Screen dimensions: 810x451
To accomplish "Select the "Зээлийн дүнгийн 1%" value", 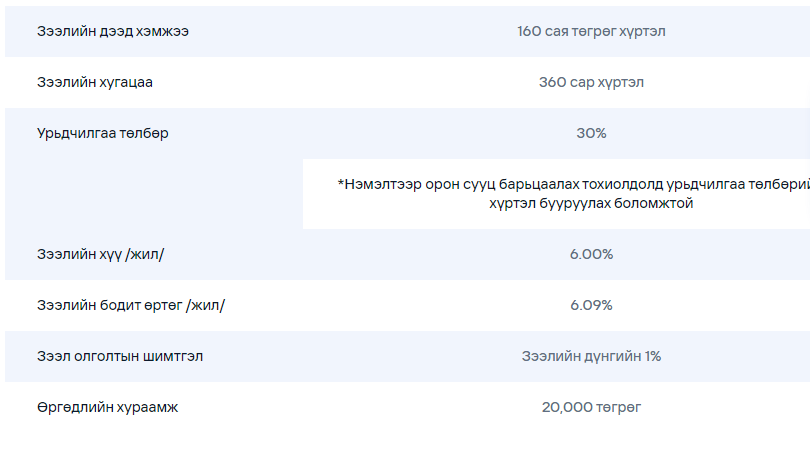I will 591,356.
